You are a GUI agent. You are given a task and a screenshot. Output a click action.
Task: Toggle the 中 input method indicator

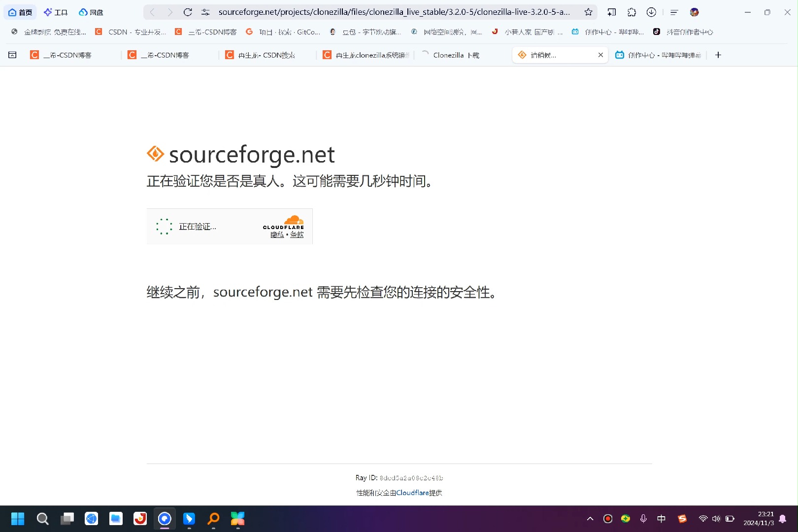pyautogui.click(x=661, y=519)
